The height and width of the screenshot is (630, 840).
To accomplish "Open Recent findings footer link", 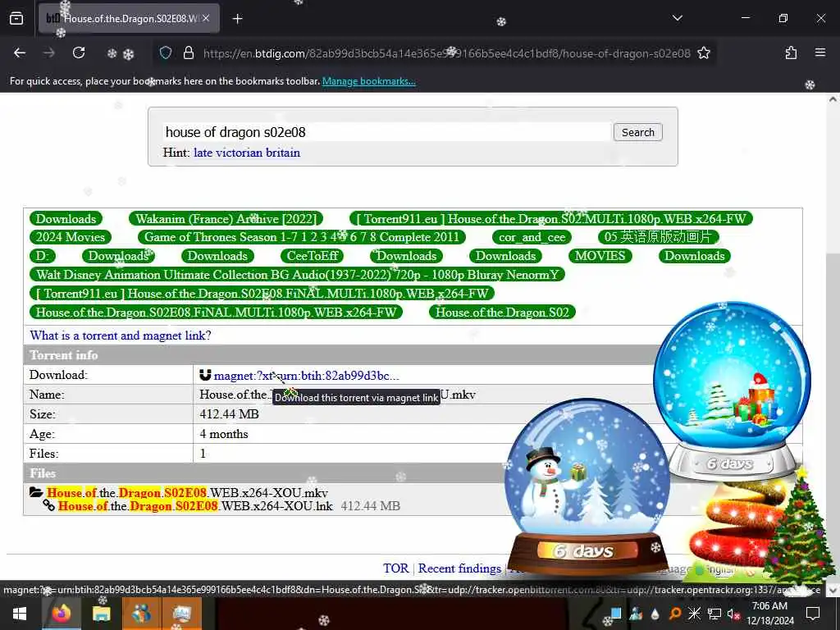I will pyautogui.click(x=459, y=568).
